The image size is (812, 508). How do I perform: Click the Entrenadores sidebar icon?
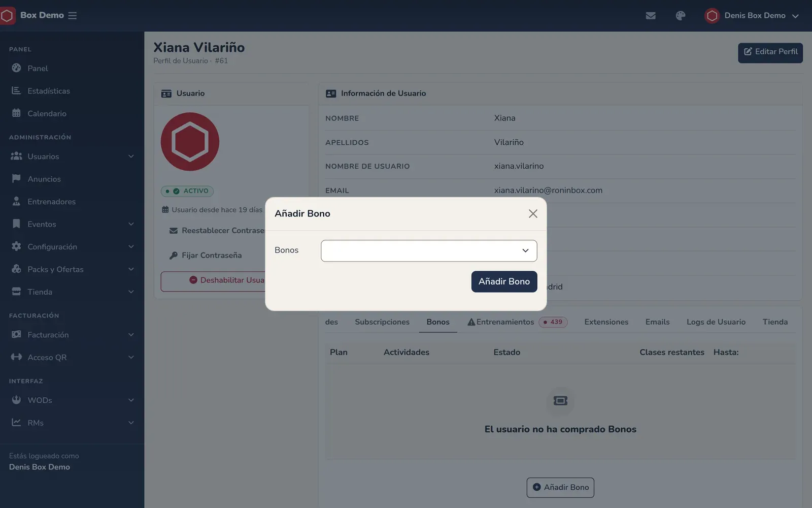[16, 201]
